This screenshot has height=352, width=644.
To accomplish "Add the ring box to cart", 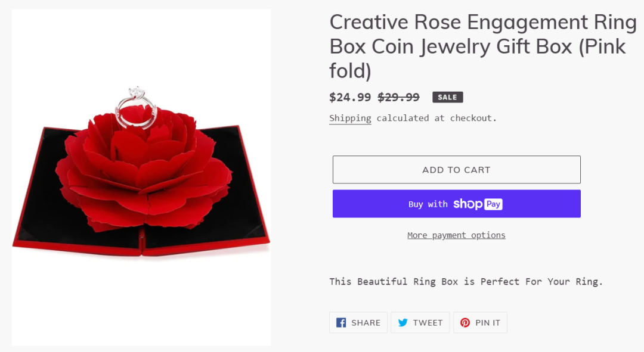I will 456,170.
